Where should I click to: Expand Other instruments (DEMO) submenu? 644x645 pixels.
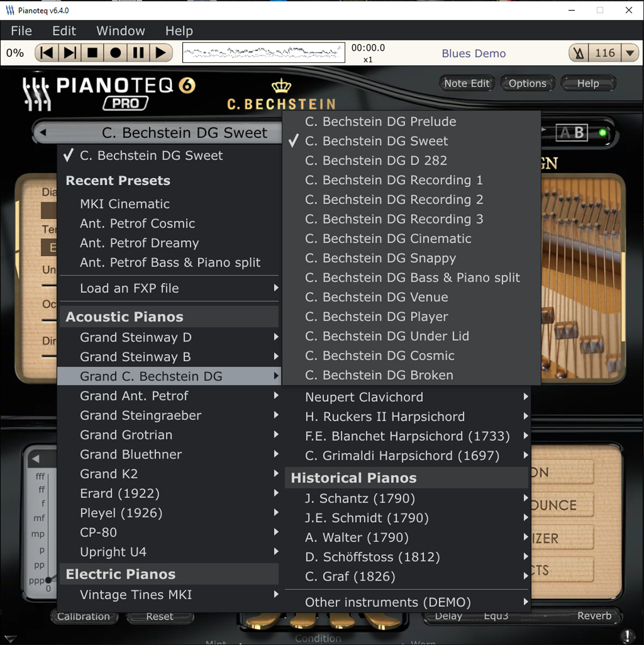[x=407, y=603]
